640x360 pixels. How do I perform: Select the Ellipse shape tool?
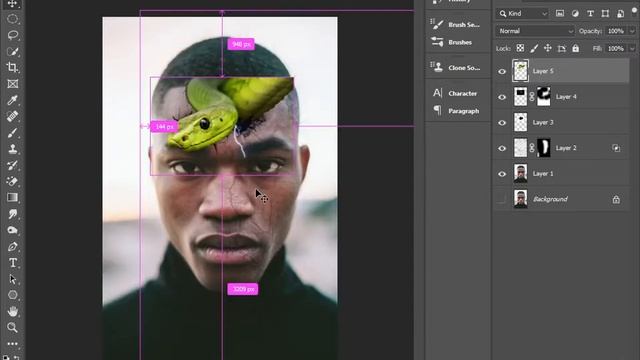tap(12, 295)
